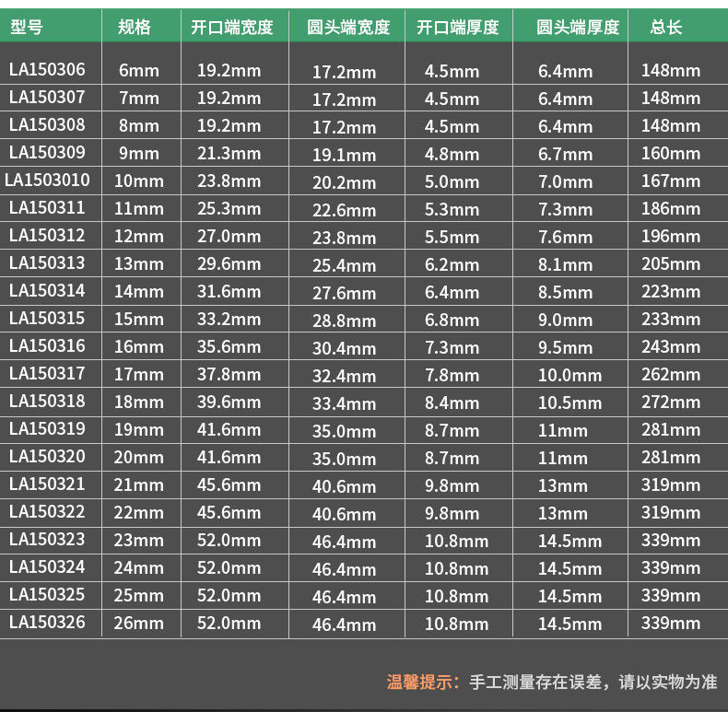The width and height of the screenshot is (728, 712).
Task: Select model cell LA150321
Action: point(47,484)
